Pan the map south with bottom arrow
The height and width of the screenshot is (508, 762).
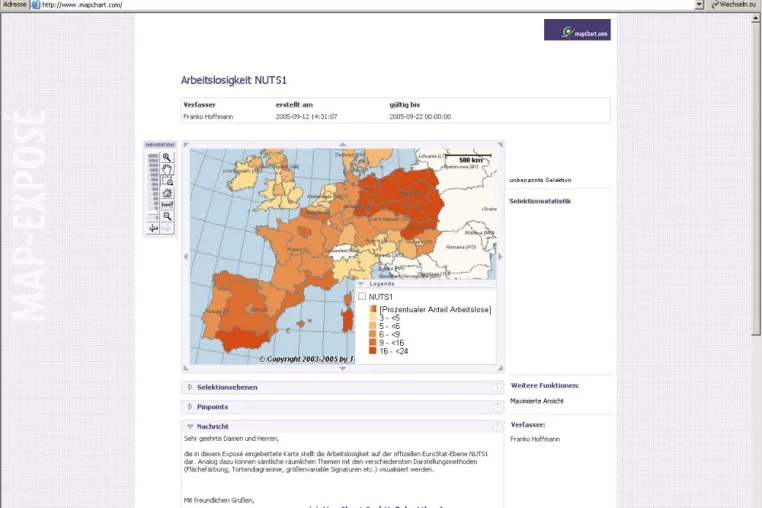tap(343, 368)
